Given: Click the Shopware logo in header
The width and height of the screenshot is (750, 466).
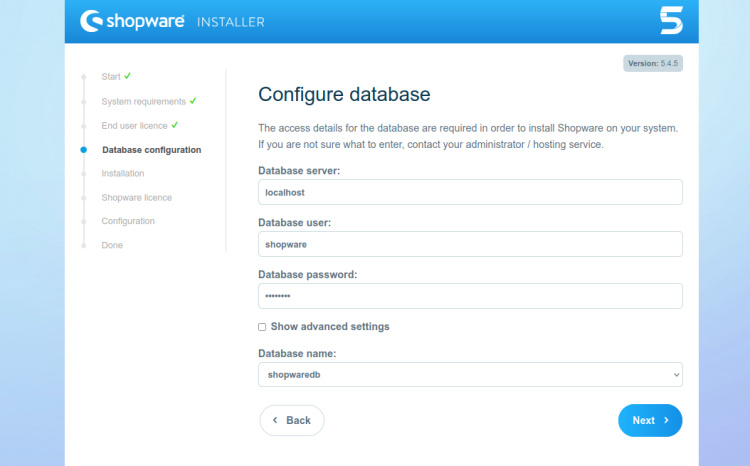Looking at the screenshot, I should 131,20.
